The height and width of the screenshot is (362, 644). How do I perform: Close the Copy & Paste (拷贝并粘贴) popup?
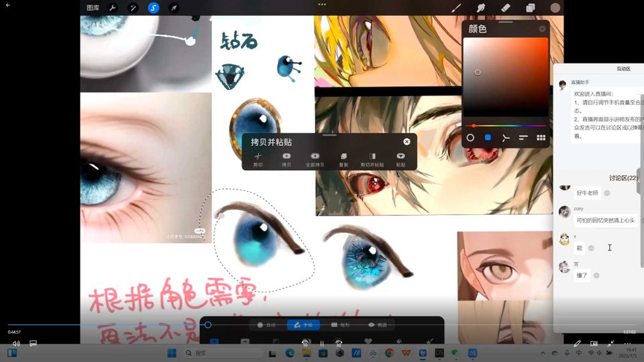click(x=407, y=141)
